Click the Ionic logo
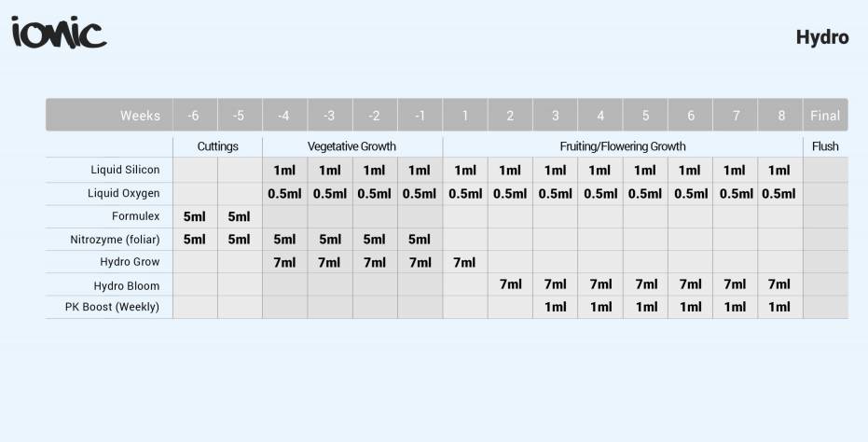 click(59, 32)
